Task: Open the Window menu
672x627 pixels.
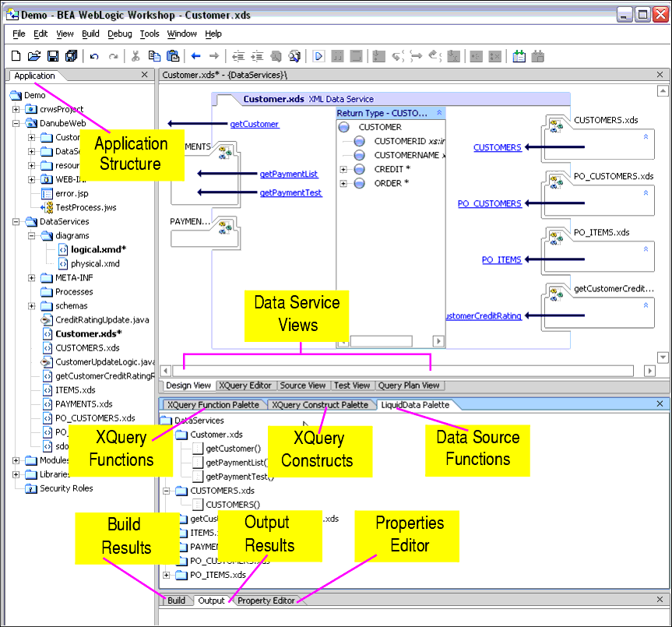Action: (181, 33)
